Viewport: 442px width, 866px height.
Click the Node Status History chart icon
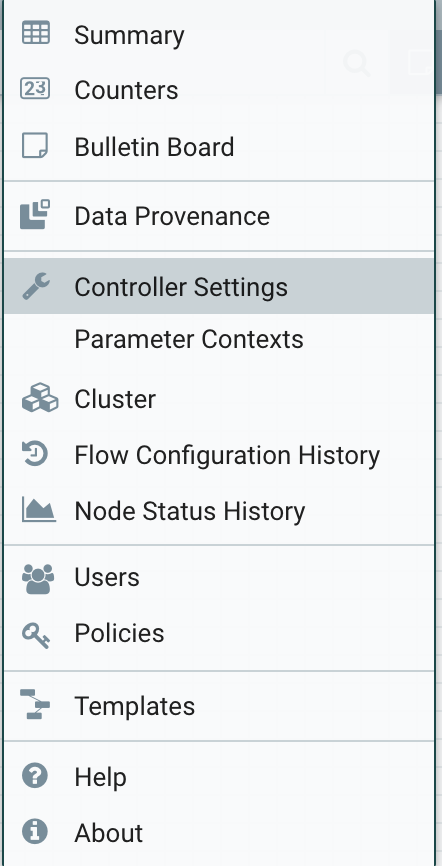click(39, 509)
